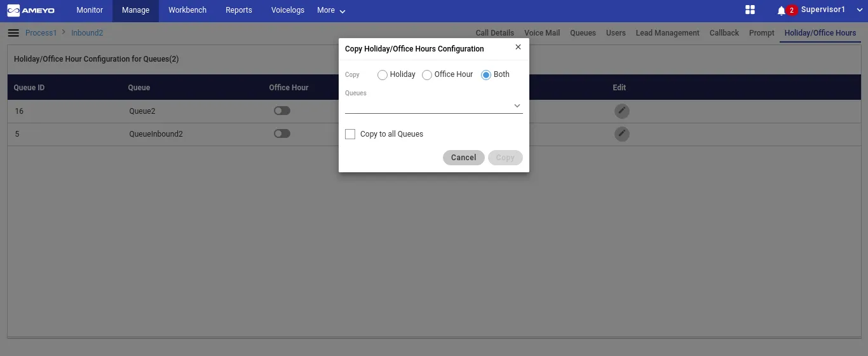
Task: Switch to the Callback tab
Action: click(x=724, y=33)
